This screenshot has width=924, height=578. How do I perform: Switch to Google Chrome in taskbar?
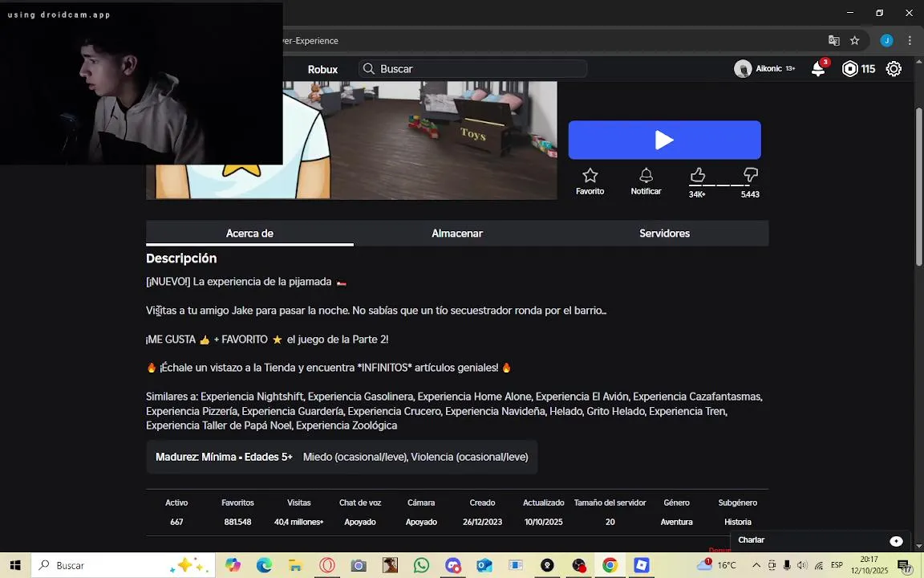[x=610, y=566]
